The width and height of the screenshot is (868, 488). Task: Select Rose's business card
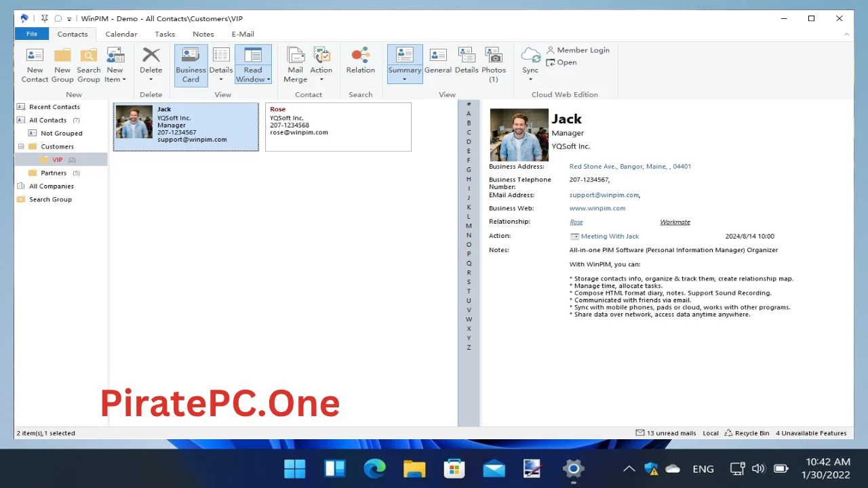pos(338,127)
